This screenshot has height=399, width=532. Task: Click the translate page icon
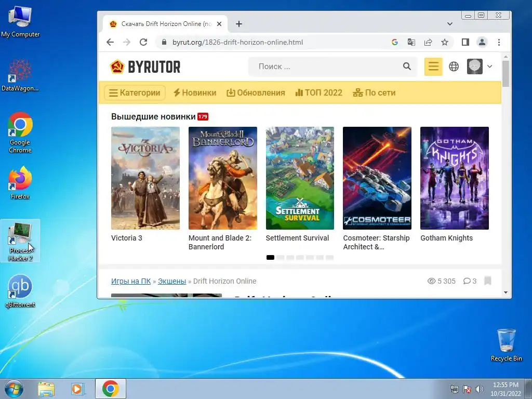click(411, 42)
